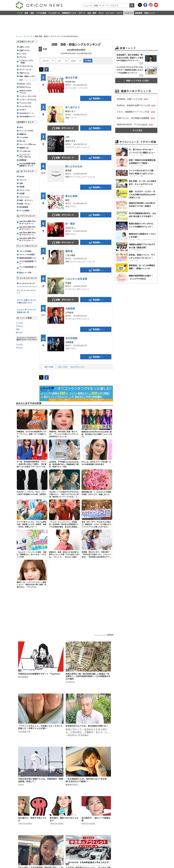The width and height of the screenshot is (174, 868).
Task: Click the search magnifier button in header
Action: coord(132,5)
